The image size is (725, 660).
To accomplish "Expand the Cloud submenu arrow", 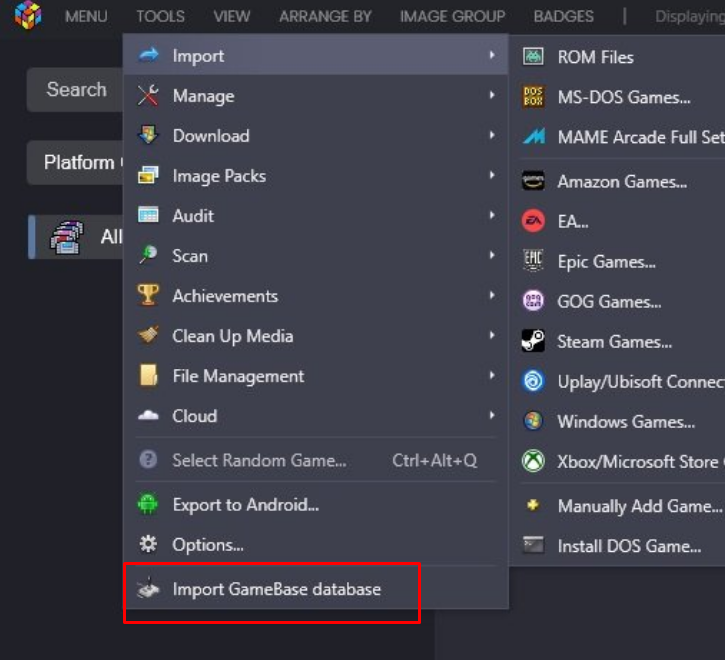I will pyautogui.click(x=492, y=415).
